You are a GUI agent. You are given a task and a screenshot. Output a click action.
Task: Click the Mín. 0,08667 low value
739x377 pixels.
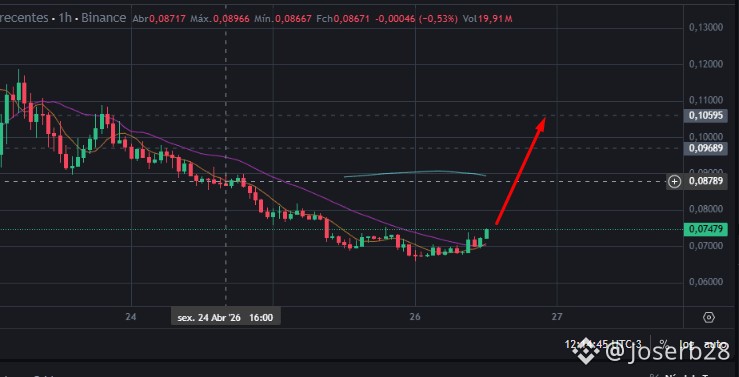(x=283, y=19)
